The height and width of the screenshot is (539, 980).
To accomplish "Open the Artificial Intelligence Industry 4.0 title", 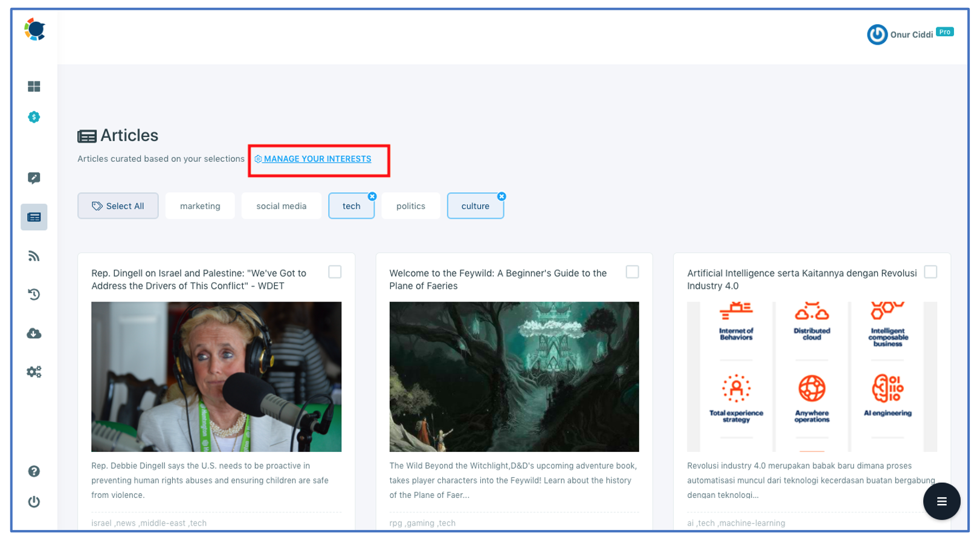I will click(802, 280).
